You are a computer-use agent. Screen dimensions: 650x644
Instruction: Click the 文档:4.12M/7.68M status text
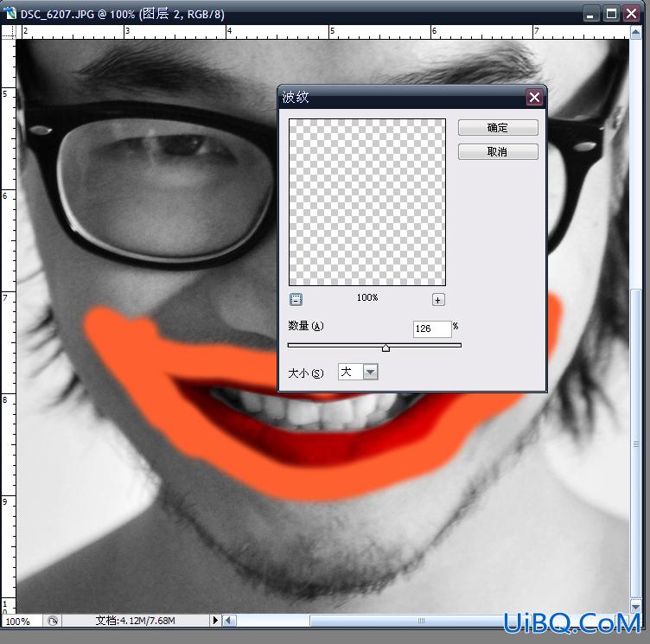point(135,621)
